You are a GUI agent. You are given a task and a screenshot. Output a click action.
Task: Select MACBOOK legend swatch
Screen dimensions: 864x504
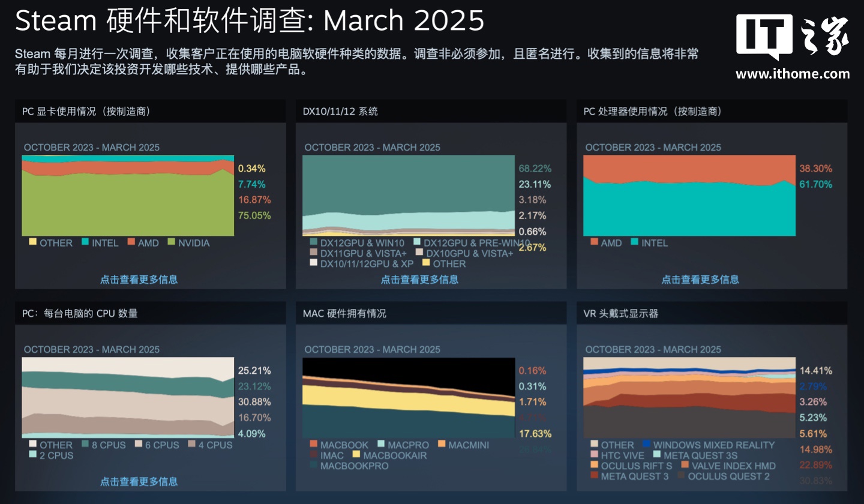313,445
